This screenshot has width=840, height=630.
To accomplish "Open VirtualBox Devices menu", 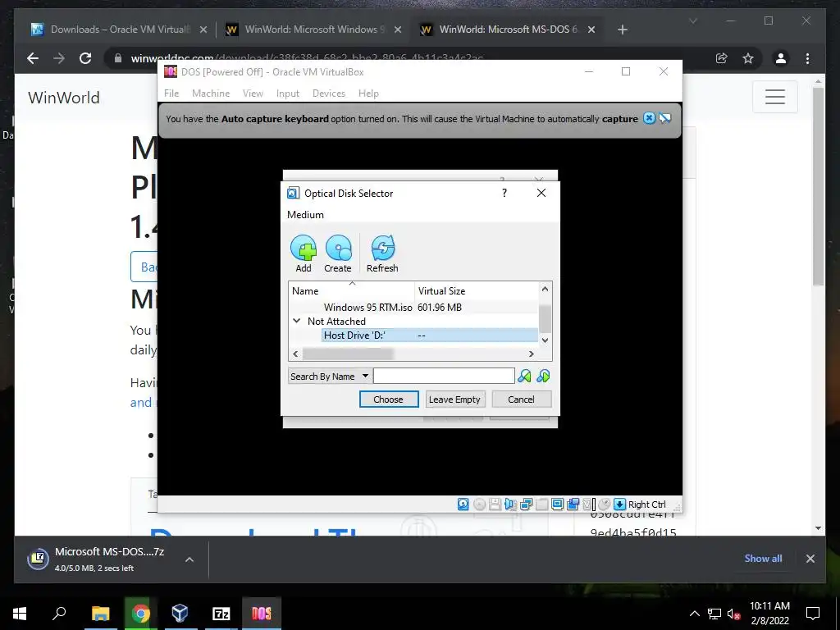I will pos(329,94).
